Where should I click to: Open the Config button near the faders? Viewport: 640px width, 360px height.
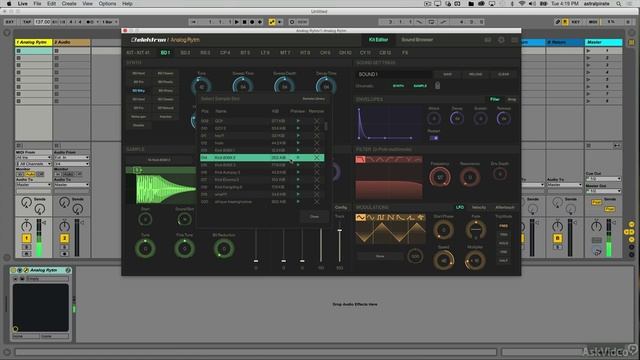[341, 208]
